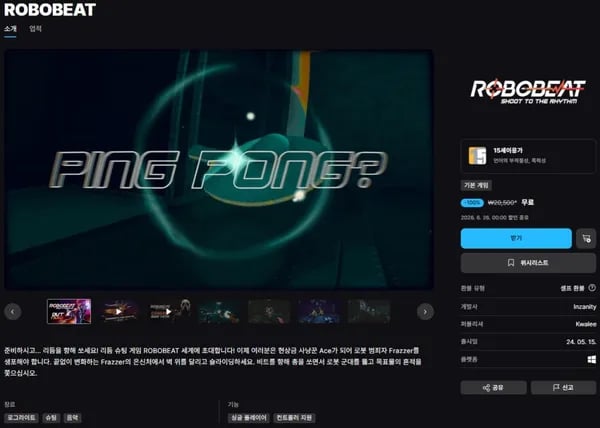Select the fifth screenshot thumbnail
600x428 pixels.
(x=269, y=311)
